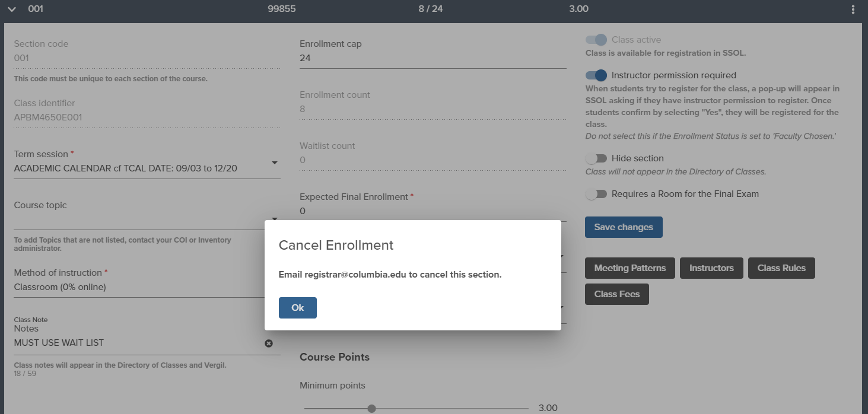The image size is (868, 414).
Task: Clear the class note with the X icon
Action: (269, 343)
